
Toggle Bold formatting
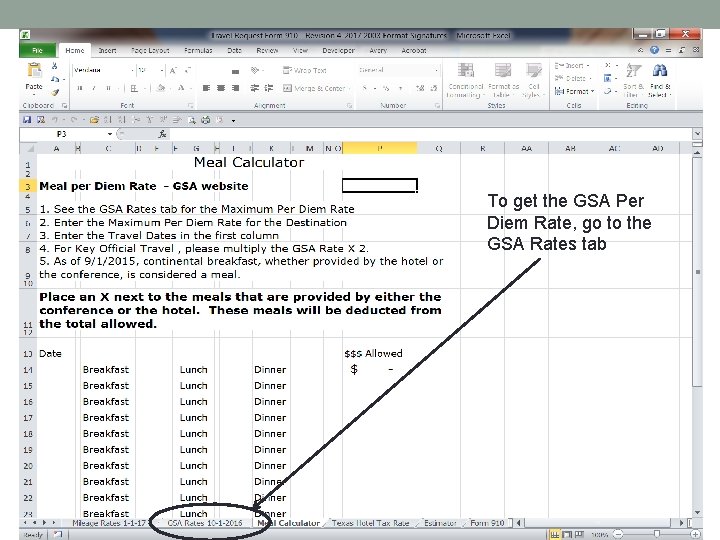tap(80, 88)
